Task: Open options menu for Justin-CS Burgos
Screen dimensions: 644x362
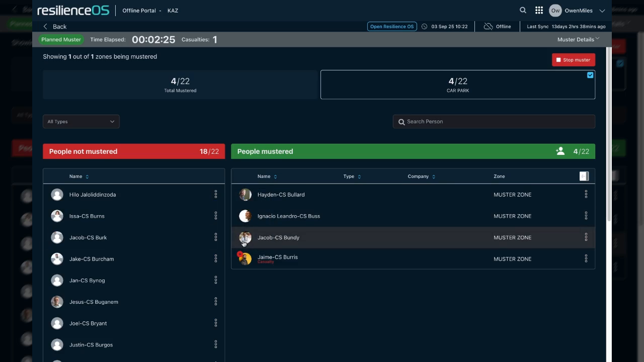Action: 216,344
